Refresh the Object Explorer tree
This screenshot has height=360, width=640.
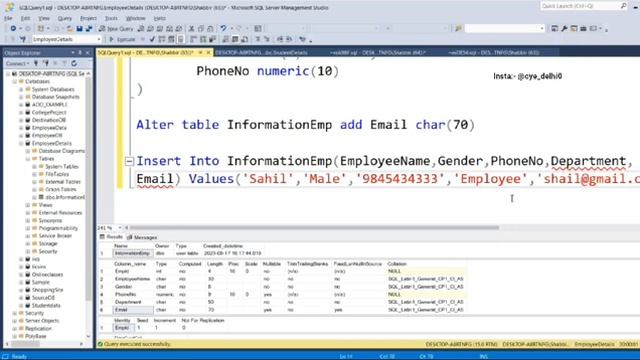click(x=74, y=63)
